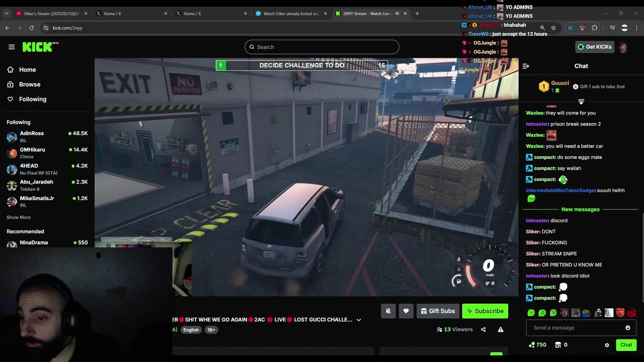Open the MikeSmallsJr followed channel

pyautogui.click(x=47, y=201)
